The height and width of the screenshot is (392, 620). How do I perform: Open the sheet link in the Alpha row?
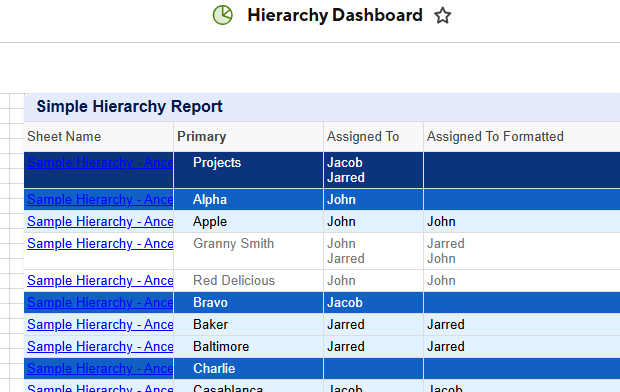pos(100,199)
